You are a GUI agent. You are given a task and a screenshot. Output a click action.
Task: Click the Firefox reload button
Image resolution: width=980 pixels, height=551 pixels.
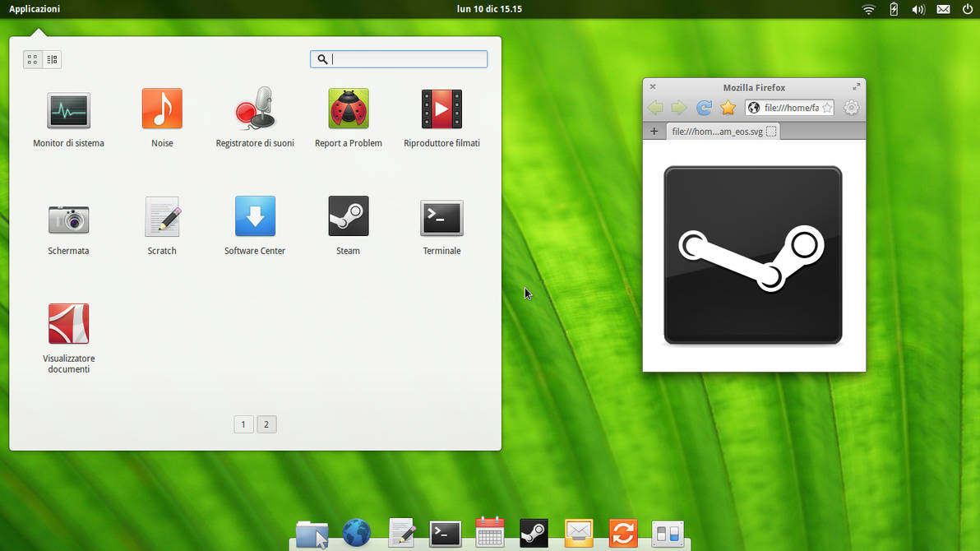tap(704, 107)
